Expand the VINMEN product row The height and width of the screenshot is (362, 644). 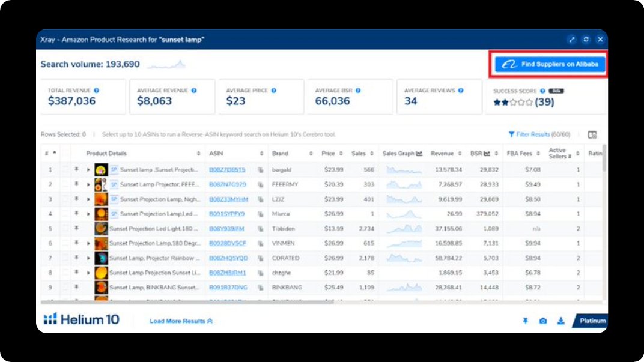(x=88, y=243)
